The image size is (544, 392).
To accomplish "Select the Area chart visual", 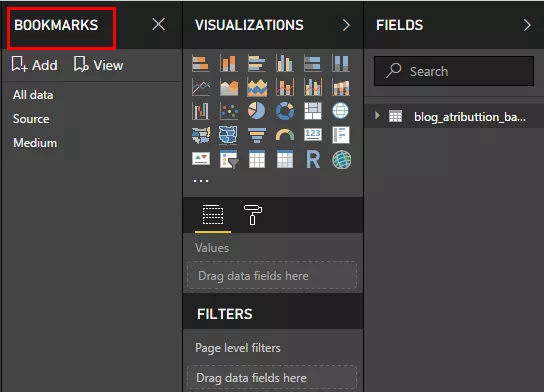I will tap(229, 87).
